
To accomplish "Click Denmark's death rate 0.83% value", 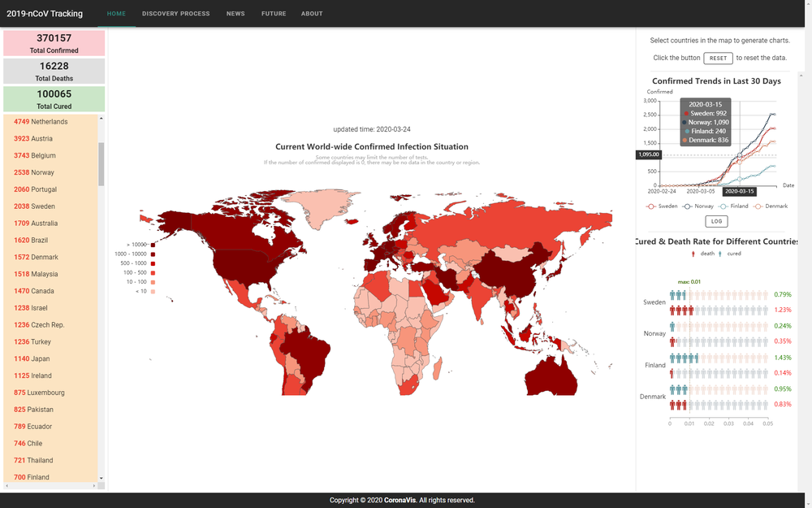I will (x=783, y=404).
